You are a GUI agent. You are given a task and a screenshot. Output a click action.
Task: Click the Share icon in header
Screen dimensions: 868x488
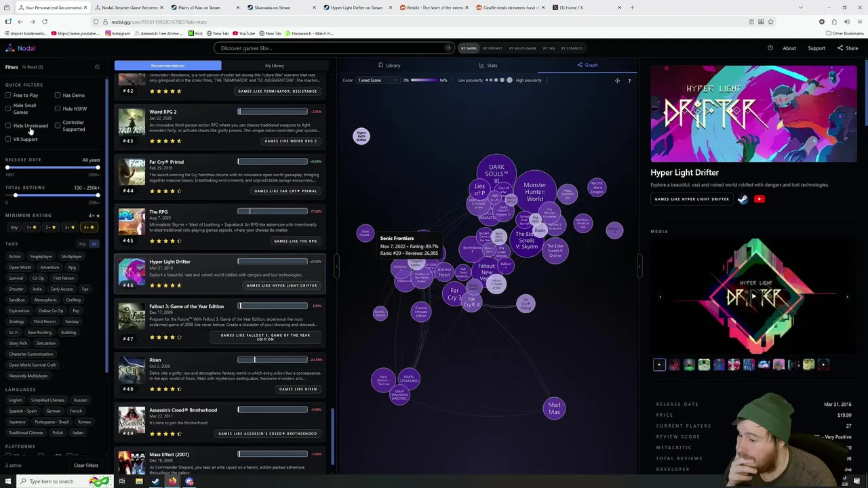click(x=840, y=48)
